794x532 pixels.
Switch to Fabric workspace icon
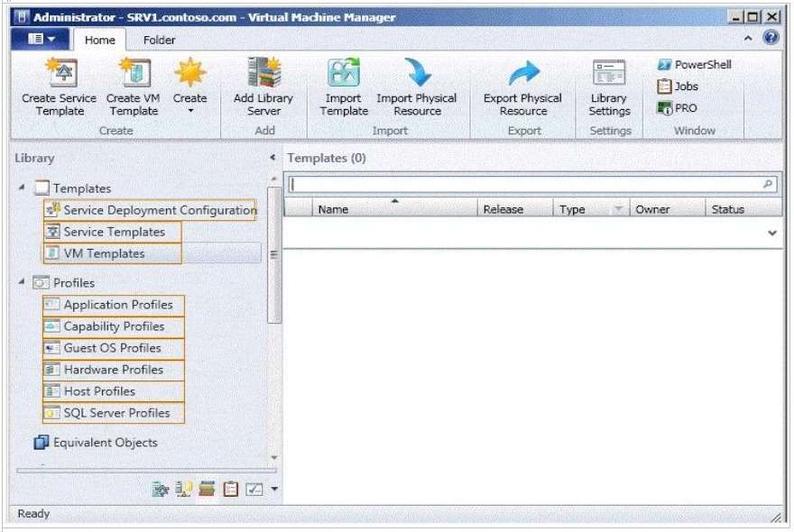(x=183, y=489)
